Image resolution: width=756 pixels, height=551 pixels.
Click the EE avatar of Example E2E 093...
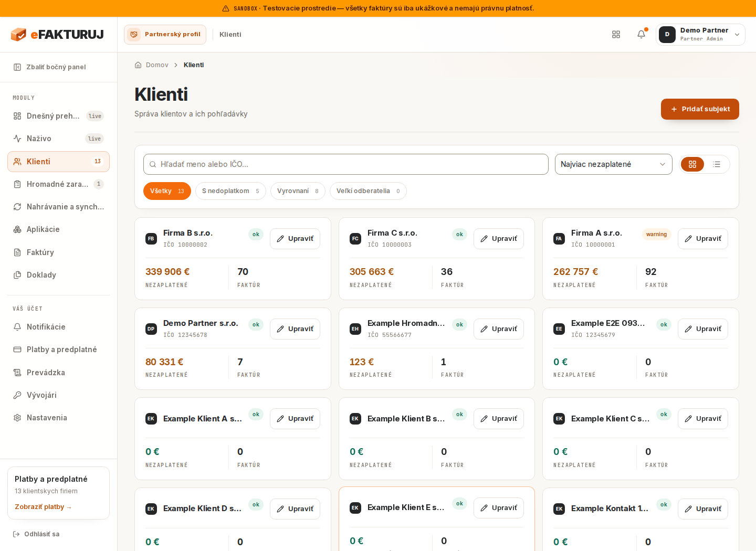click(559, 329)
